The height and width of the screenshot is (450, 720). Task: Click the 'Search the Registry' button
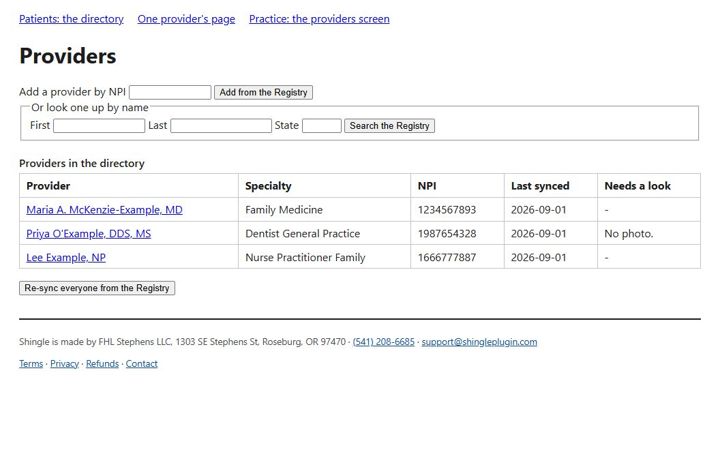pos(389,126)
